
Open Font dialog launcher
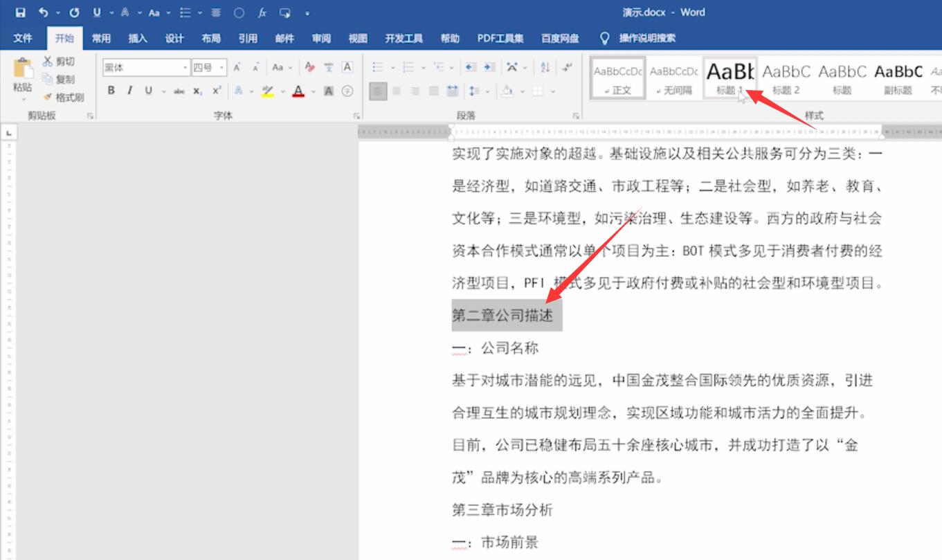(x=357, y=116)
